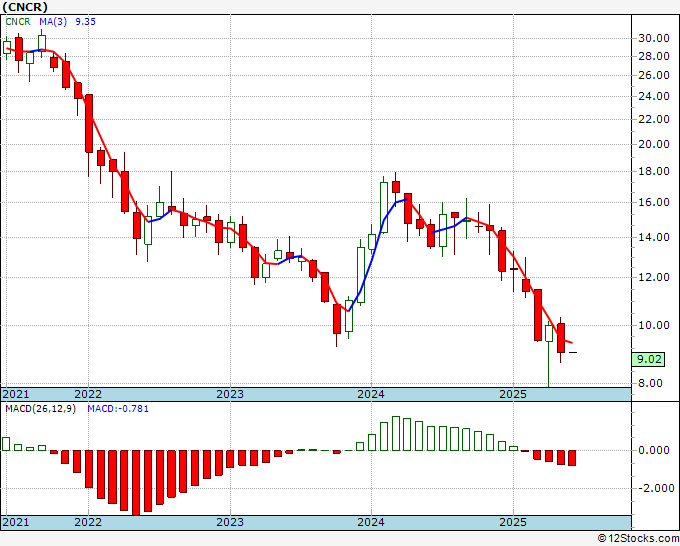
Task: Click 2023 on the price chart time axis
Action: pyautogui.click(x=230, y=394)
